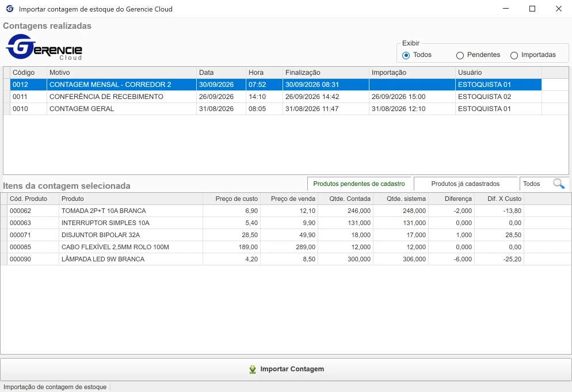The height and width of the screenshot is (392, 572).
Task: Click row selector beside code 0011
Action: [6, 96]
